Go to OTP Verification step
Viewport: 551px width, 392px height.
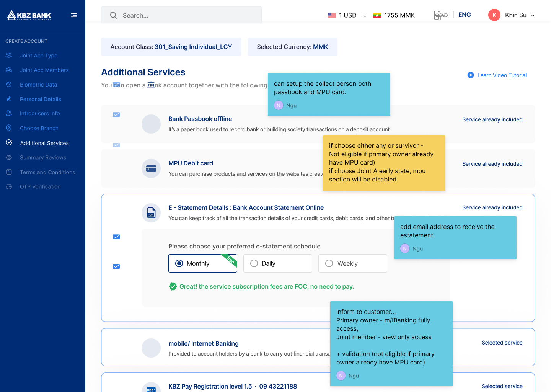point(40,186)
